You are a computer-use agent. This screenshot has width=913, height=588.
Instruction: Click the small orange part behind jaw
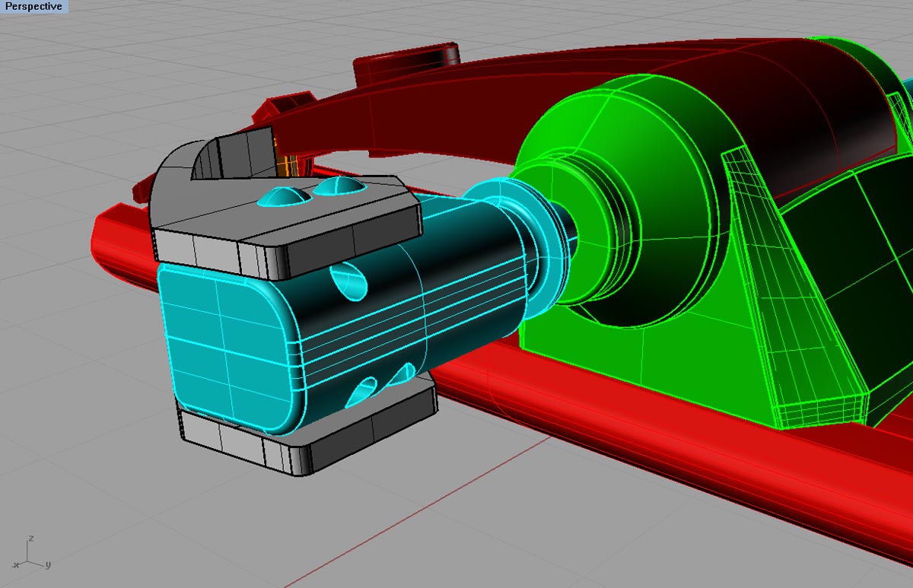coord(288,165)
